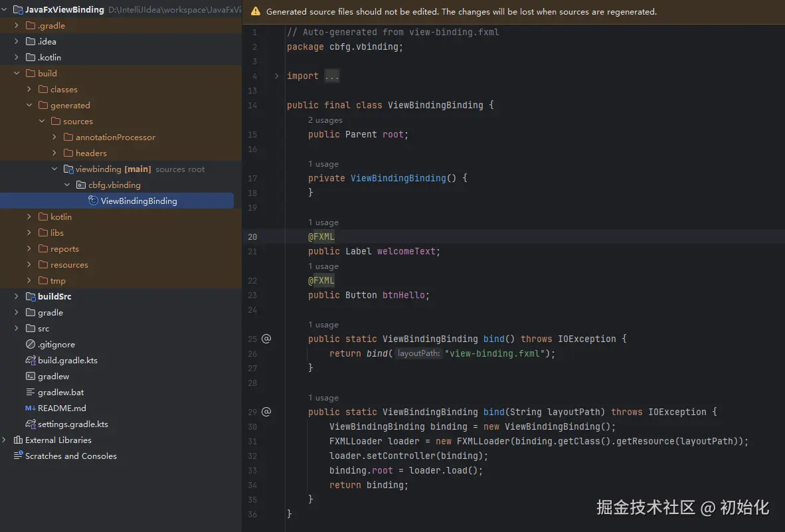
Task: Click the JavaFxViewBinding project module icon
Action: pos(18,9)
